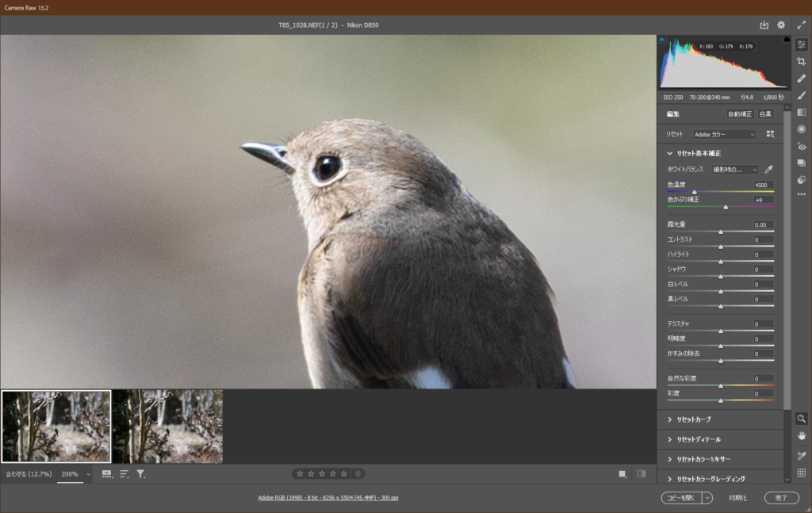
Task: Choose the Adjustment Brush tool
Action: pos(801,95)
